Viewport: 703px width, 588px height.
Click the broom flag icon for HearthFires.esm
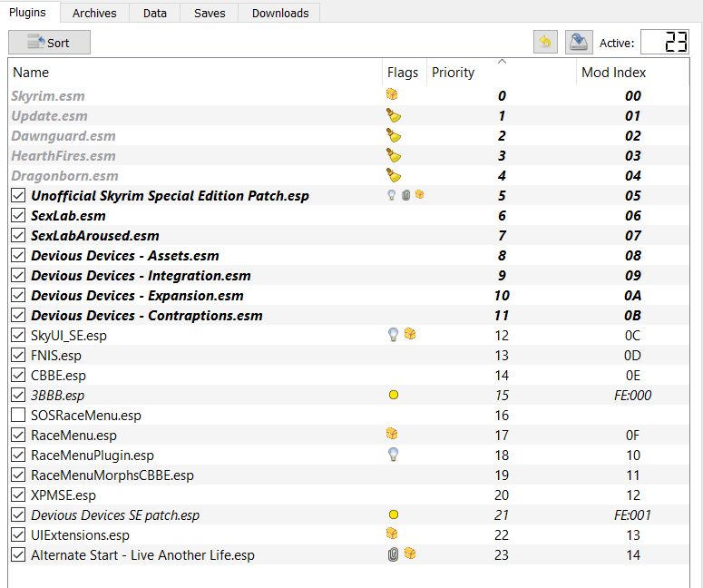coord(393,156)
